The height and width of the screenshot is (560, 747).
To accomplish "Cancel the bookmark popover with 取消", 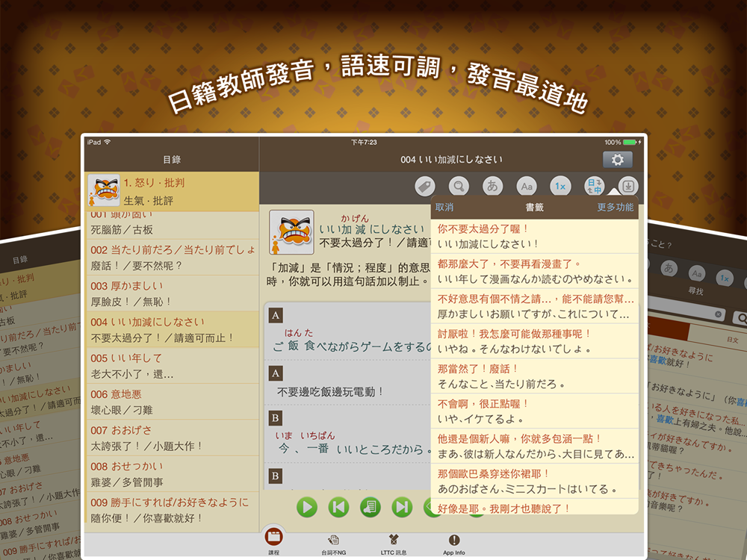I will click(444, 207).
